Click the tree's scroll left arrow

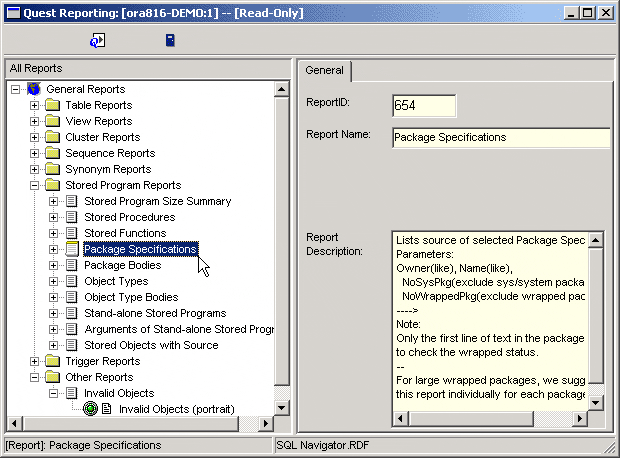point(14,424)
